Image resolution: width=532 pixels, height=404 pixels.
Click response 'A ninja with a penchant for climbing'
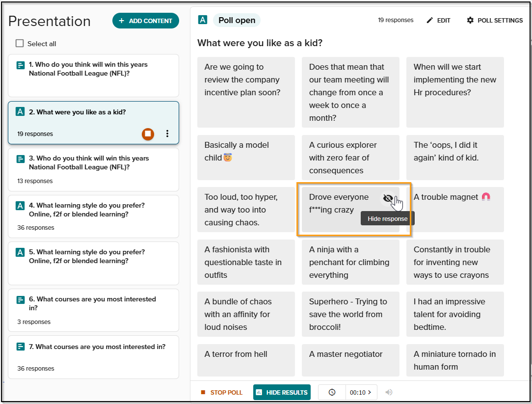pos(350,262)
